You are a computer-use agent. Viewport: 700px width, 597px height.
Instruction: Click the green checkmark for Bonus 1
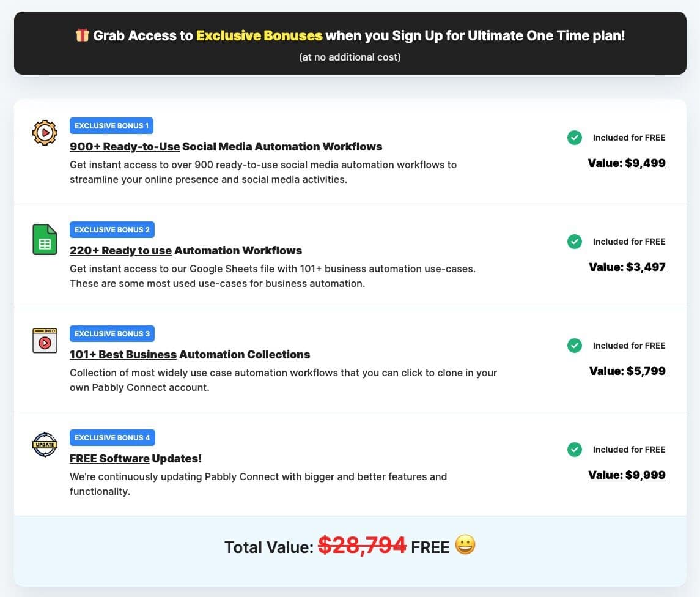point(575,138)
